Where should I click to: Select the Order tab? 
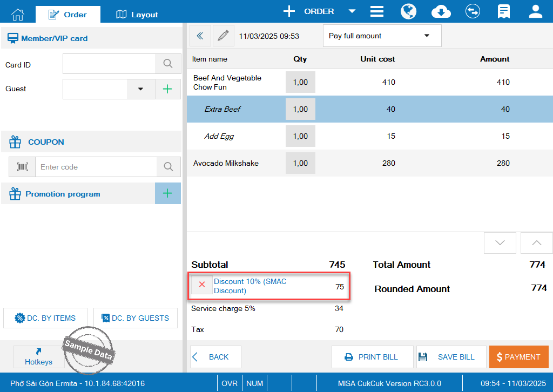click(x=68, y=15)
